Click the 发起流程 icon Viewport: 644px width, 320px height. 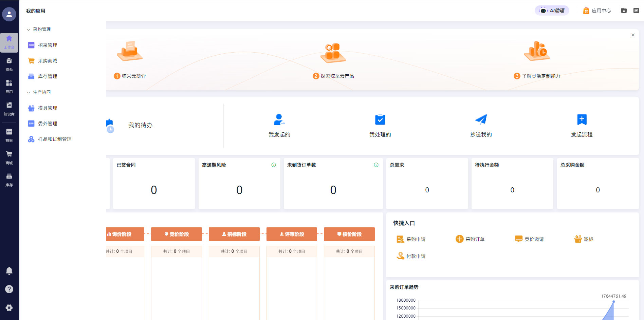pyautogui.click(x=582, y=120)
